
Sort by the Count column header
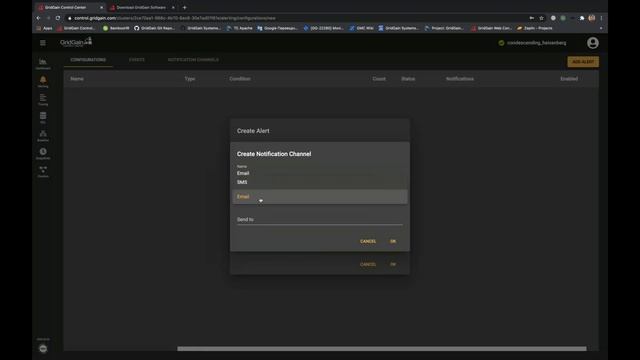point(379,79)
